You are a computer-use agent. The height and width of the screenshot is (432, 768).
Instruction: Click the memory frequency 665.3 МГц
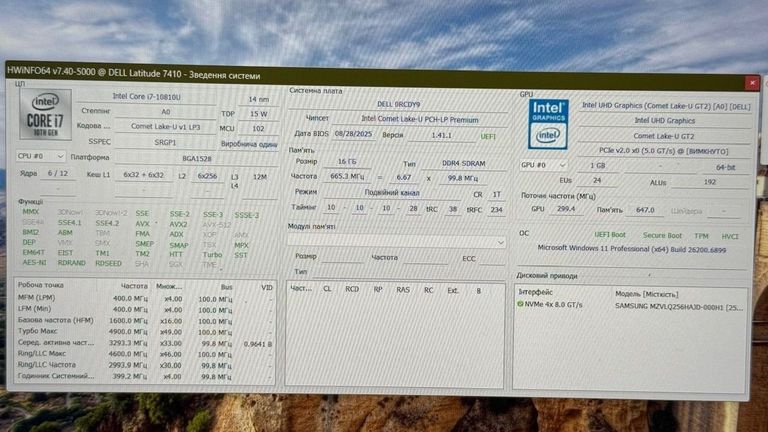[x=347, y=176]
